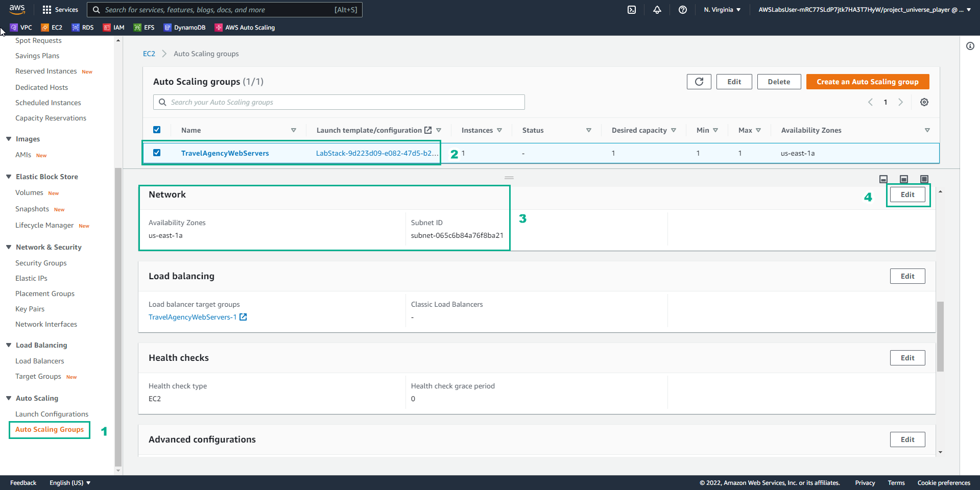Maximize details pane to full layout
This screenshot has height=490, width=980.
(924, 179)
